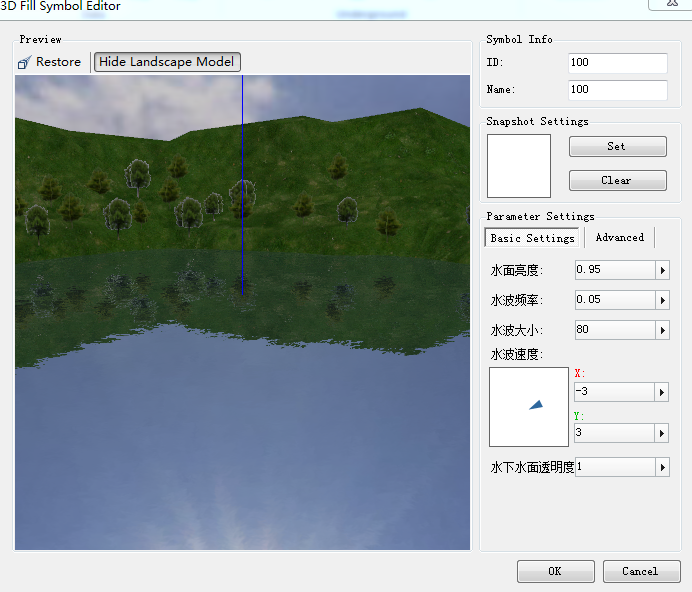Image resolution: width=692 pixels, height=592 pixels.
Task: Toggle the Hide Landscape Model button
Action: point(167,62)
